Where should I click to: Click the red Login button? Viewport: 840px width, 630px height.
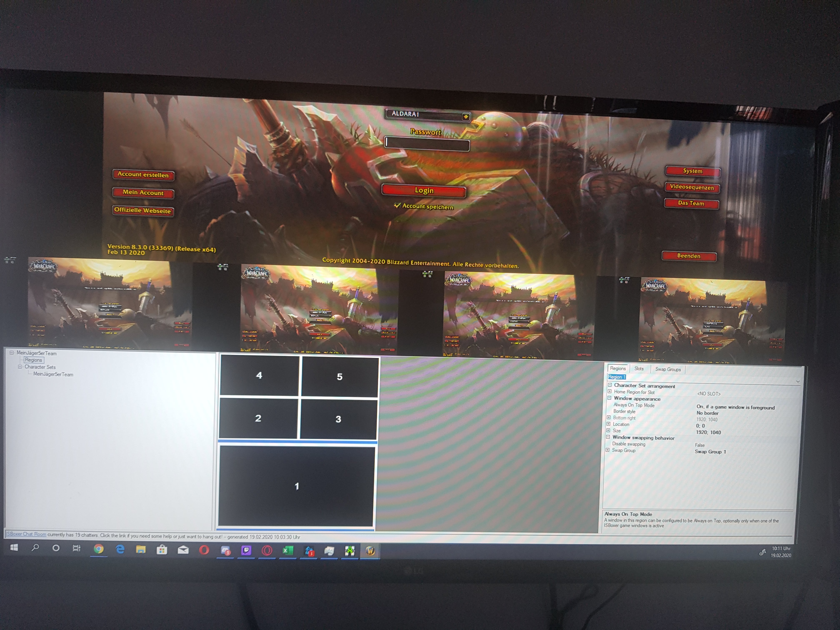point(424,191)
